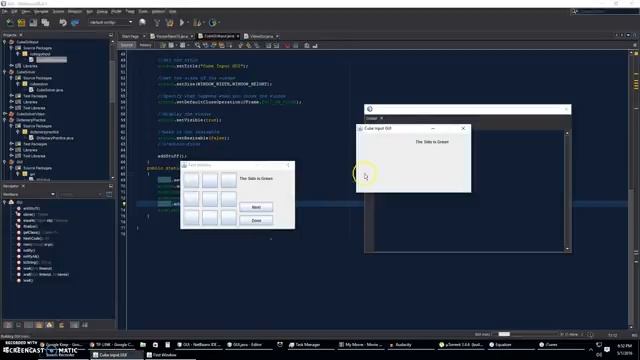
Task: Click the Clean and Build Project icon
Action: (169, 22)
